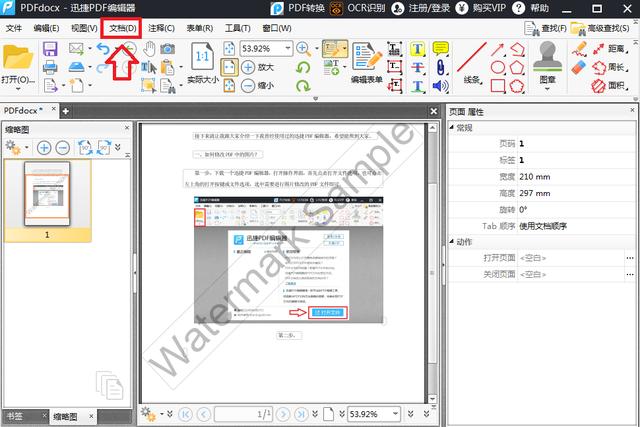Open the 图章 stamp tool
Viewport: 640px width, 427px height.
[547, 61]
